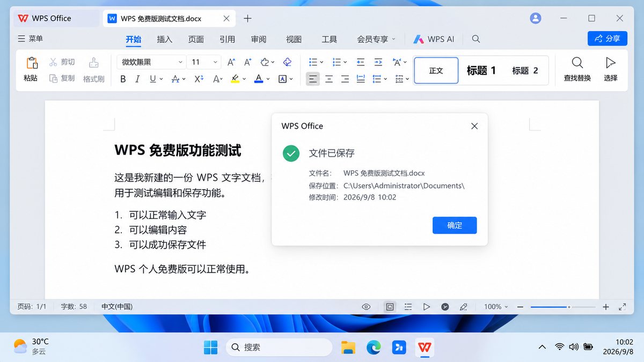Click the ribbon search magnifier icon

coord(475,39)
